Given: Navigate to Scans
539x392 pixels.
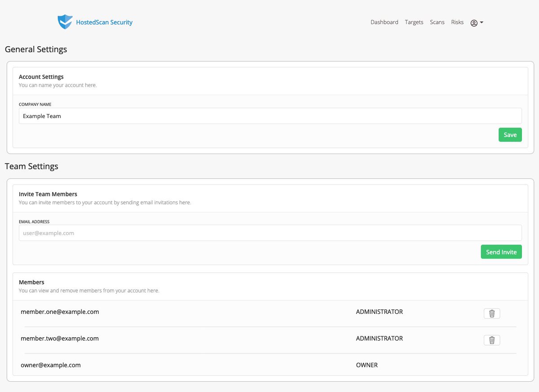Looking at the screenshot, I should 437,22.
